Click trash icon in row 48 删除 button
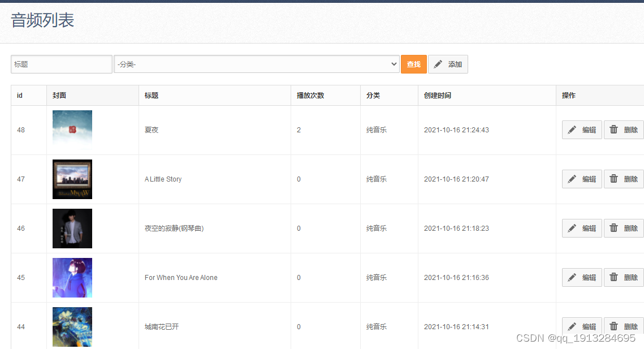 [613, 130]
